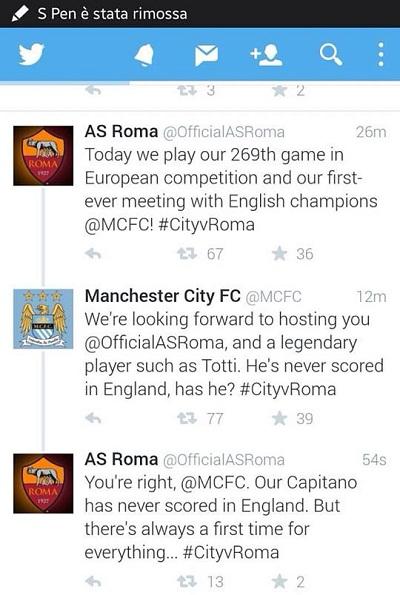400x595 pixels.
Task: Reply to the 269th game tweet
Action: click(x=93, y=253)
